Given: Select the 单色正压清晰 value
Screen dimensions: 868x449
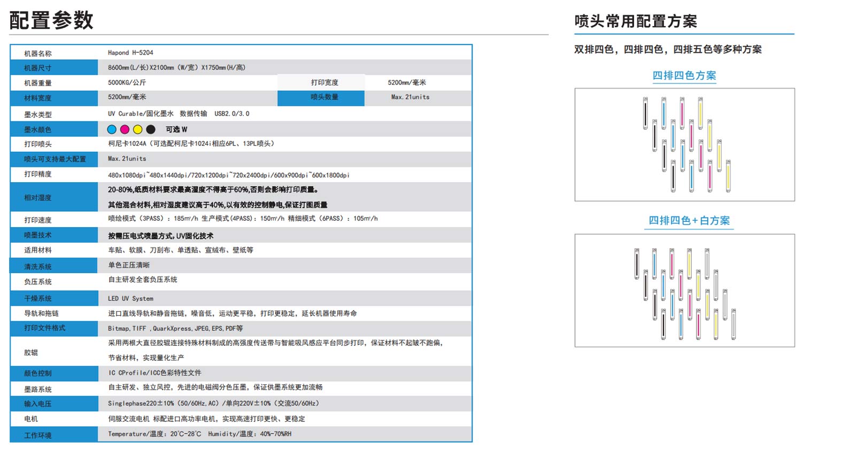Looking at the screenshot, I should point(129,265).
